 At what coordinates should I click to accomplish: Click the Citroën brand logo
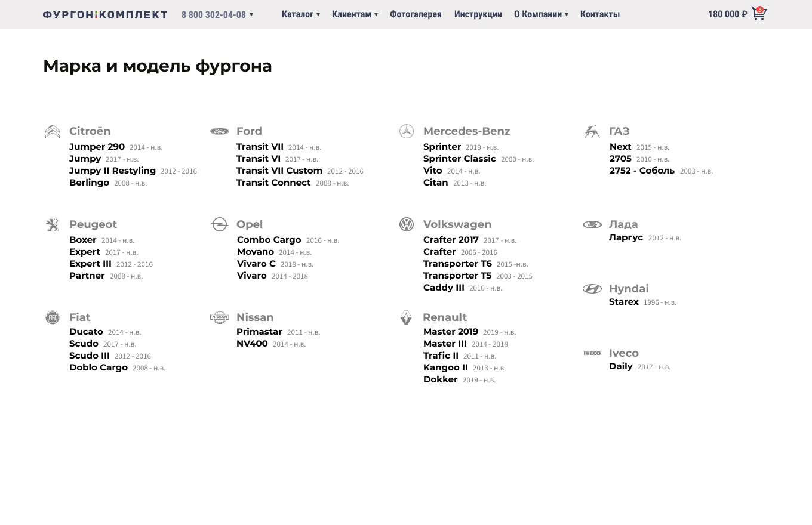[53, 131]
